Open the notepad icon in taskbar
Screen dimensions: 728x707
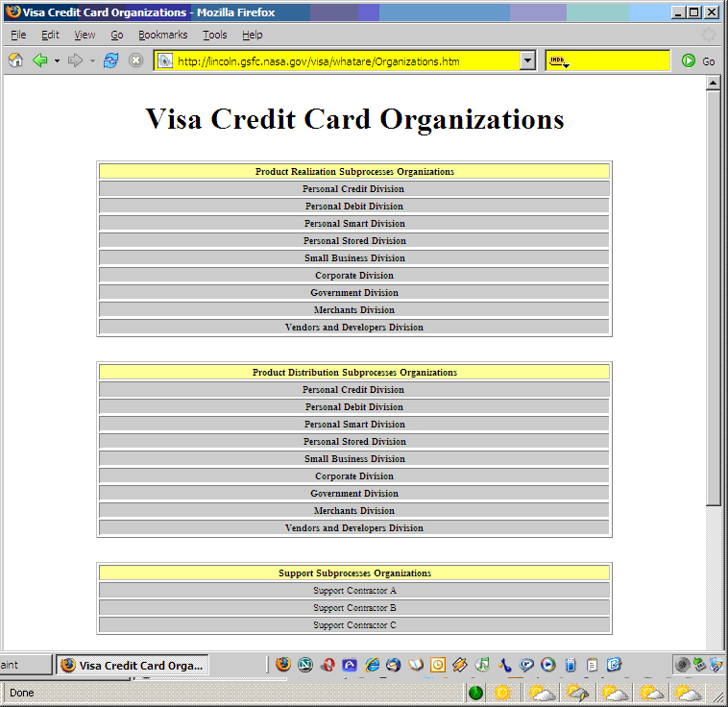[x=592, y=665]
